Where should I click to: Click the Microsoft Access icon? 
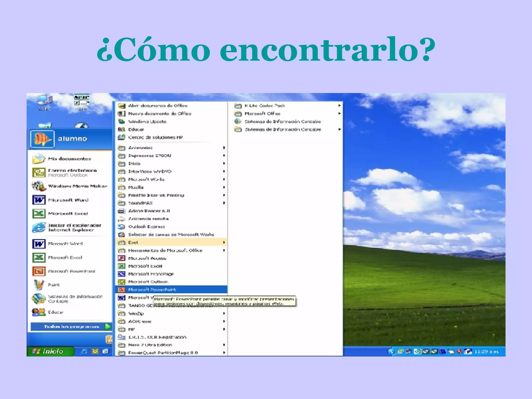pos(121,258)
